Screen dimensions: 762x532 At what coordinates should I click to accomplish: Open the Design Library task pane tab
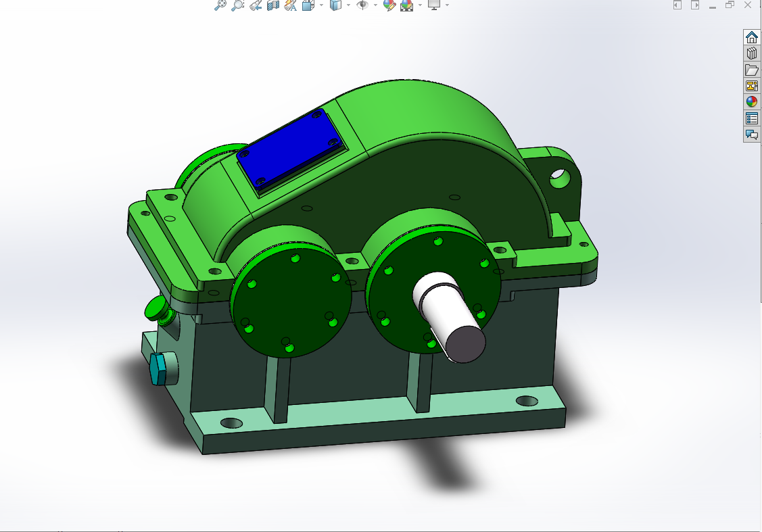pos(751,53)
